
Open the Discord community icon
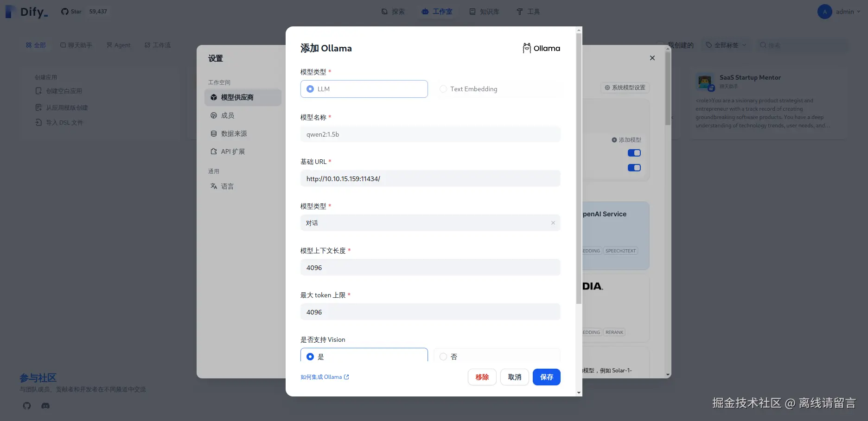[45, 406]
